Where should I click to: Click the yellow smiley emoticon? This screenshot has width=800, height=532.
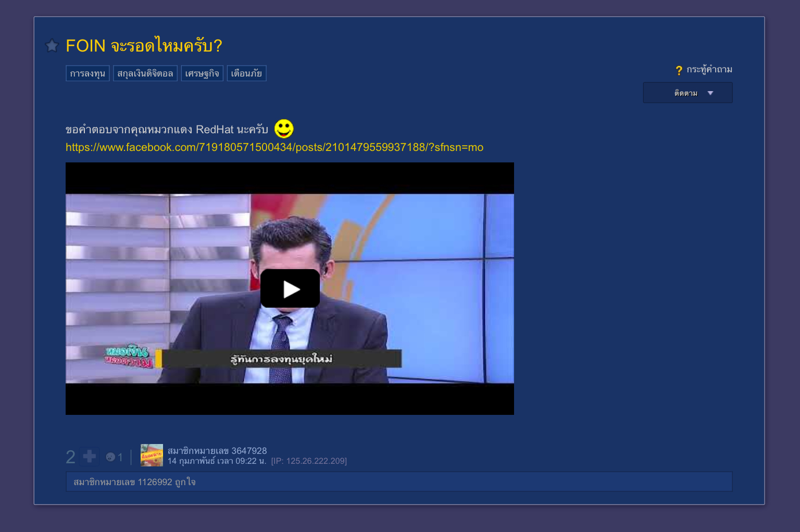[284, 129]
